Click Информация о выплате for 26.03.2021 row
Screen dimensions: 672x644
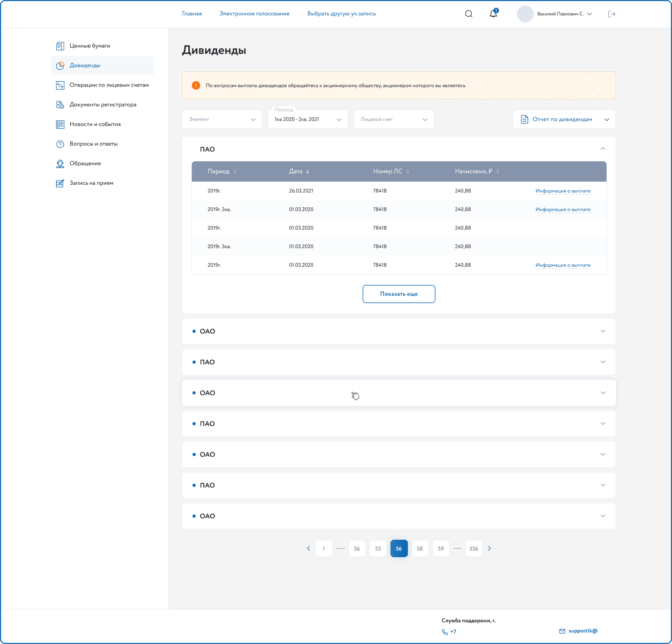563,191
